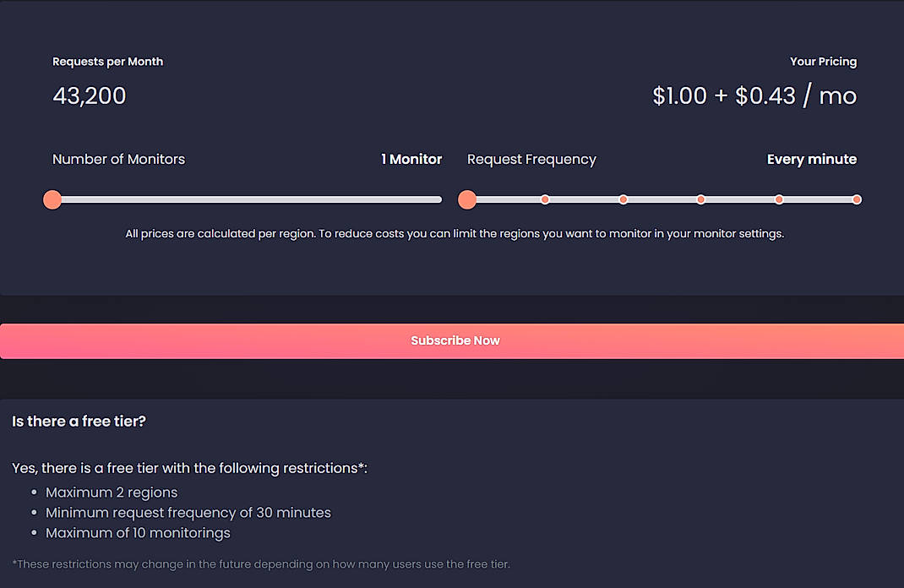Screen dimensions: 904x588
Task: Select 'Maximum 2 regions' bullet item
Action: 112,492
